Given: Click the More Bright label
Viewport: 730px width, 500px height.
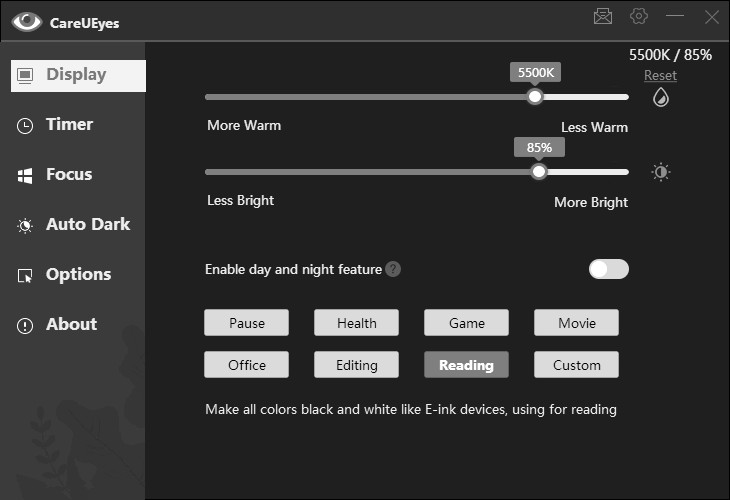Looking at the screenshot, I should (591, 202).
